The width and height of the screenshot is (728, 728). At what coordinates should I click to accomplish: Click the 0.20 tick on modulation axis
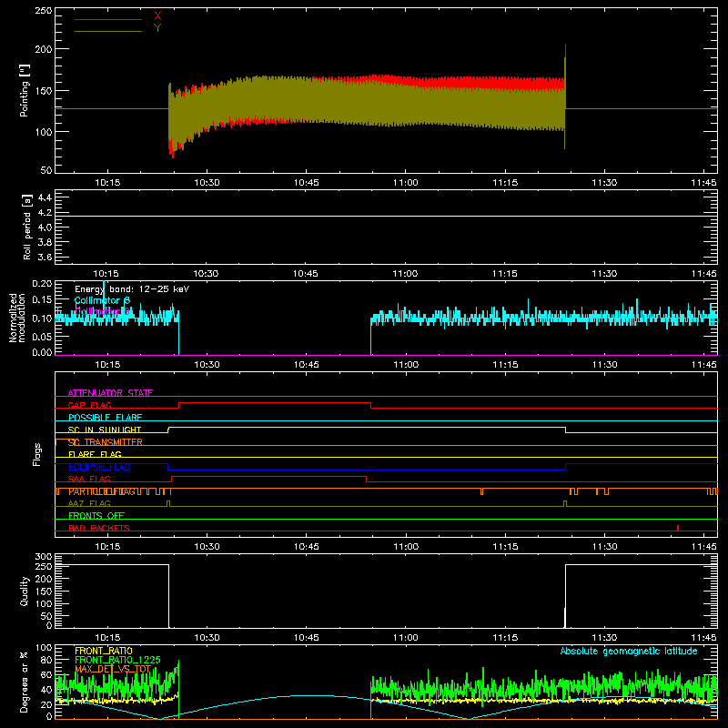[x=42, y=283]
